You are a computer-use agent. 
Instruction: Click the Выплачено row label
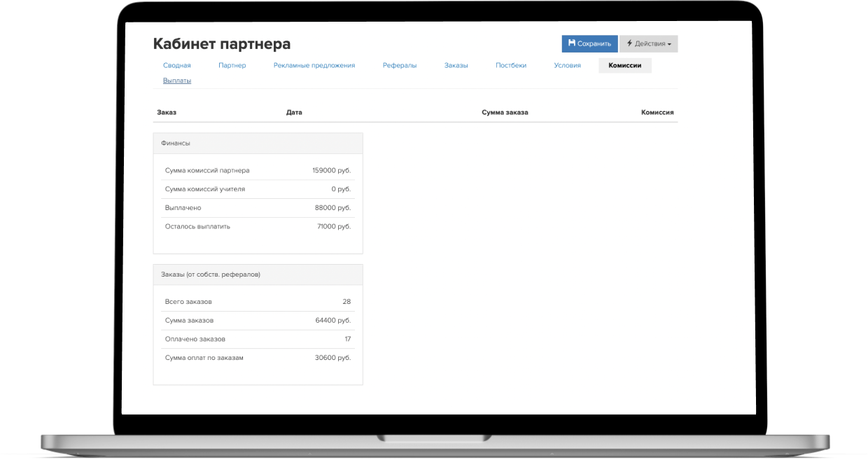tap(183, 208)
